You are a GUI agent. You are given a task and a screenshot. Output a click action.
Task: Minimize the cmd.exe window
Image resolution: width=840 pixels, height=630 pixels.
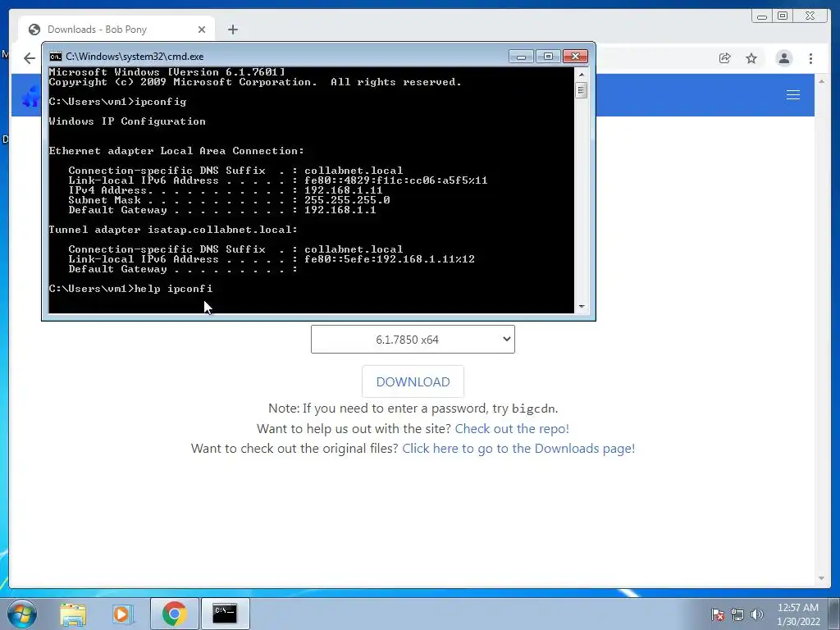click(x=521, y=57)
